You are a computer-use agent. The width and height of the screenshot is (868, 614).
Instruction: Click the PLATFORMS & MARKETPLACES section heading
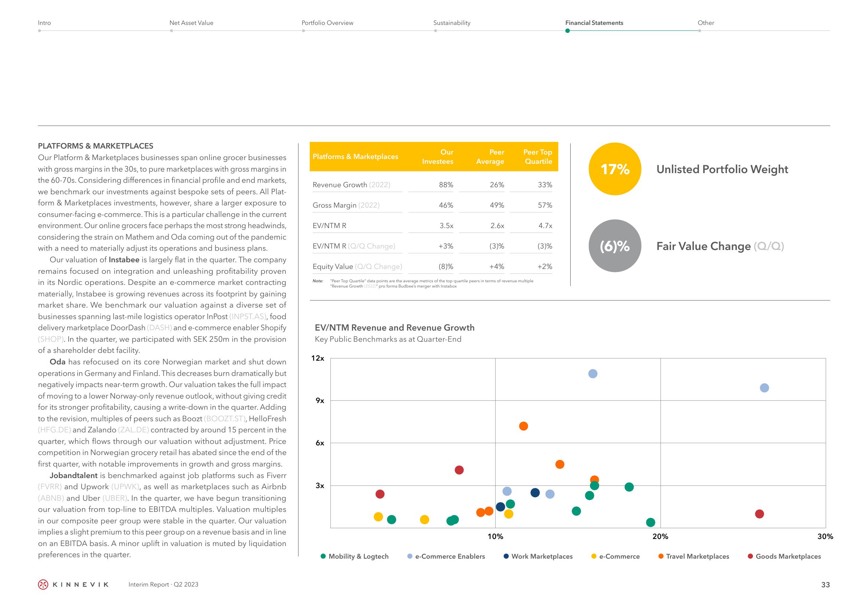tap(96, 146)
